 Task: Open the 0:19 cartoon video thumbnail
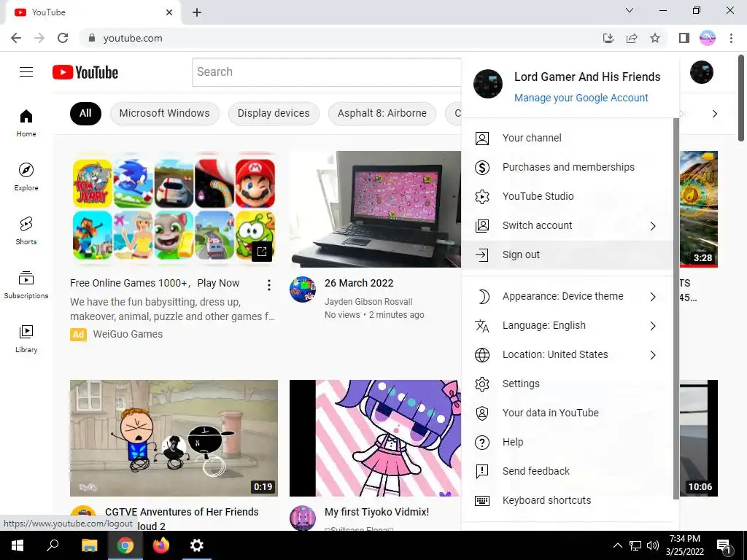[174, 438]
